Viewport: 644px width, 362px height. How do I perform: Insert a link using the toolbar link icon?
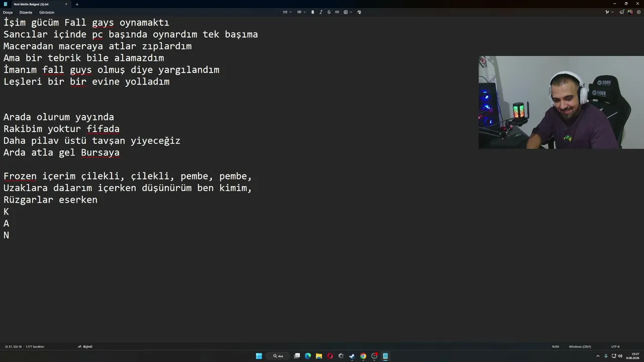tap(337, 12)
